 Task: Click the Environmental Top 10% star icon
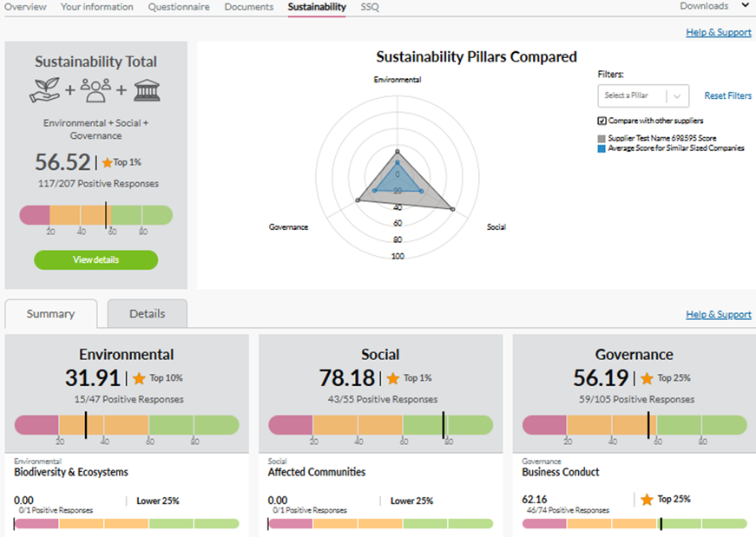(x=139, y=378)
